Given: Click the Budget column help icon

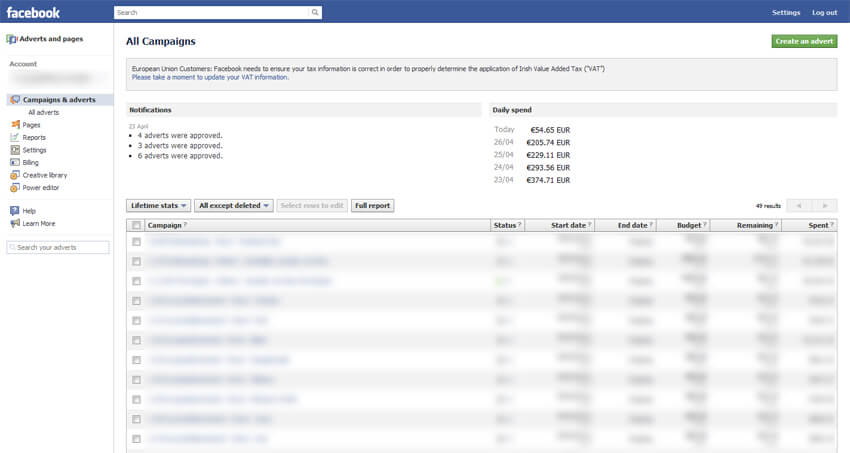Looking at the screenshot, I should coord(705,224).
